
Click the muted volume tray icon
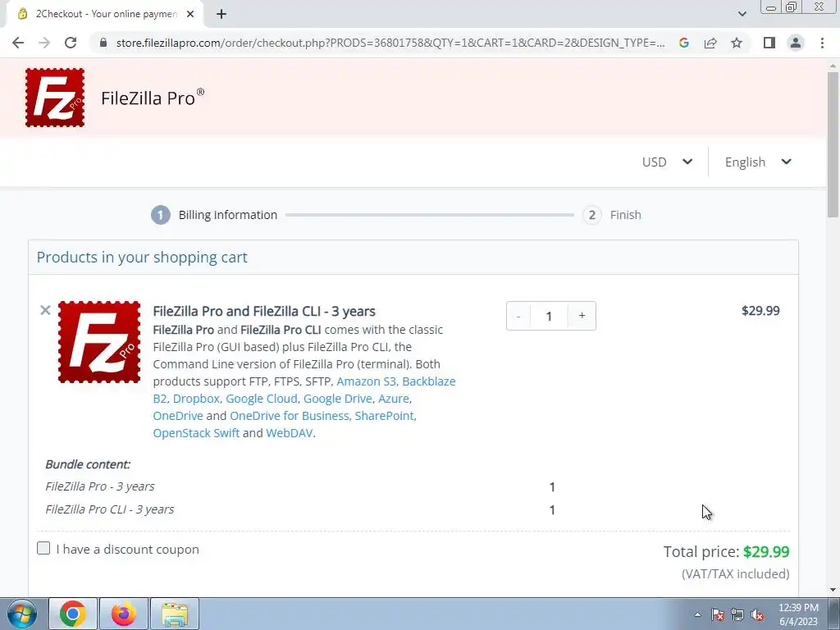pos(757,614)
